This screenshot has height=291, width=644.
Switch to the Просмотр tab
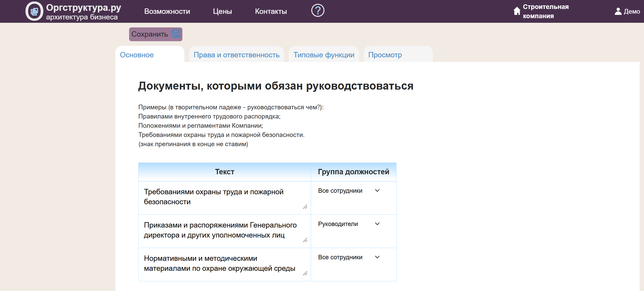tap(398, 54)
